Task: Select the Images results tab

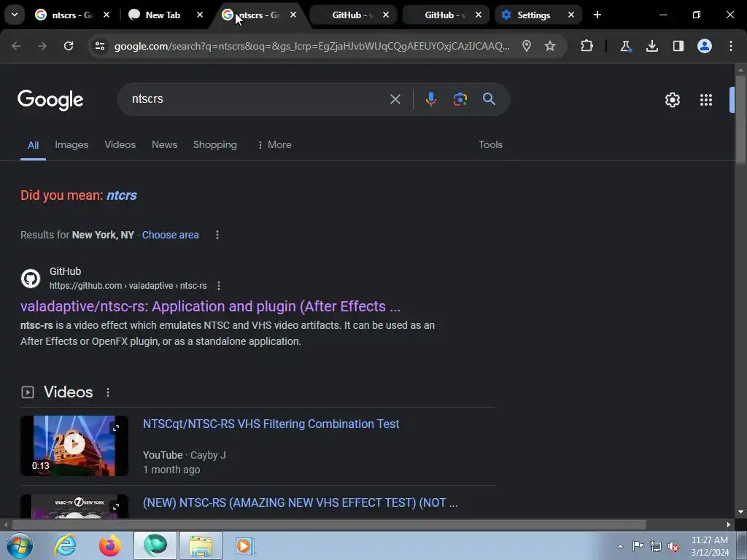Action: 71,145
